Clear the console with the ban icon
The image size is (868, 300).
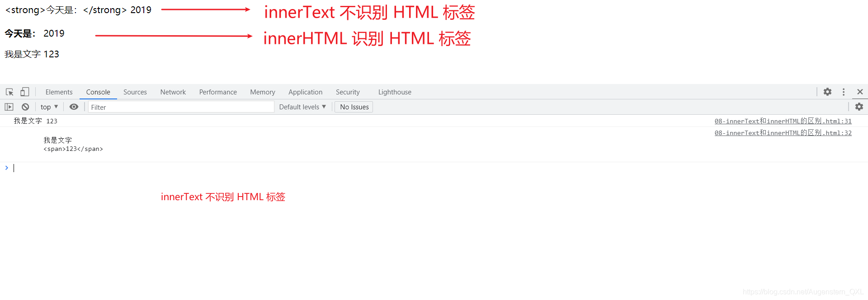25,107
